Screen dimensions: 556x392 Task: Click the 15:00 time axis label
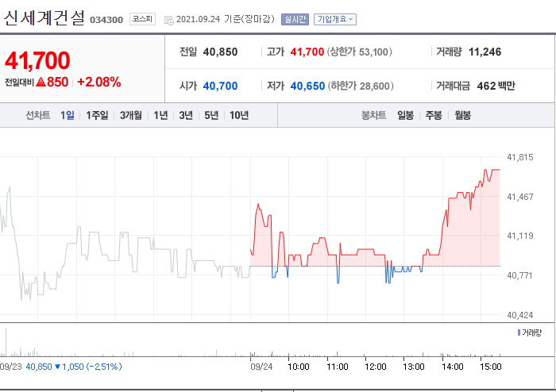pyautogui.click(x=490, y=367)
